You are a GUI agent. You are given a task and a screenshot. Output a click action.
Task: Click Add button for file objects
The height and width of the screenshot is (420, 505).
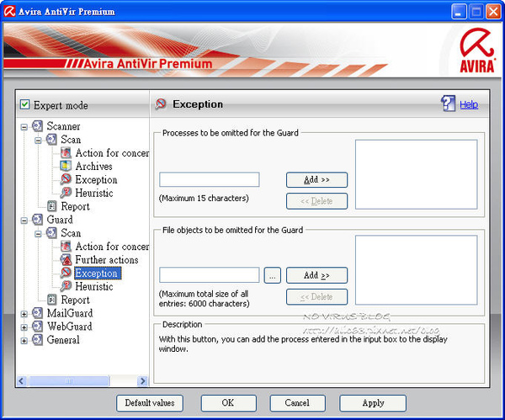316,275
